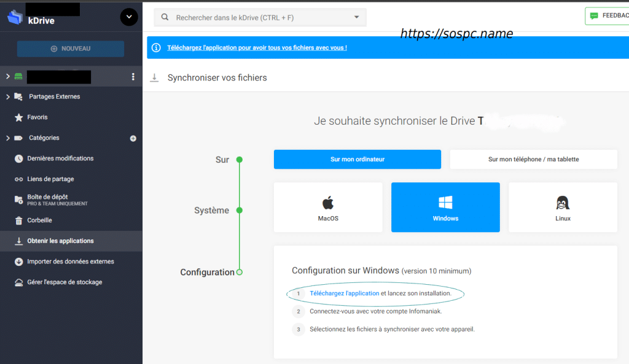Select Obtenir les applications

tap(60, 241)
